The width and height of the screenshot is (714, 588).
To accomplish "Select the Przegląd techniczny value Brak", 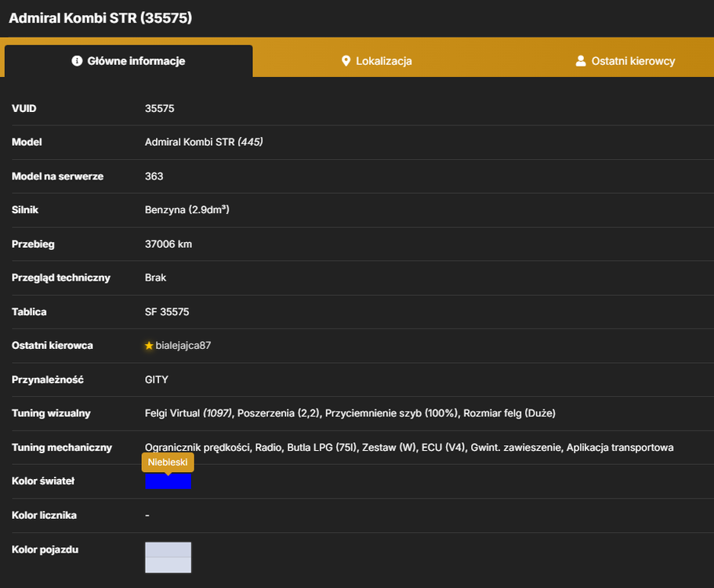I will click(x=155, y=278).
